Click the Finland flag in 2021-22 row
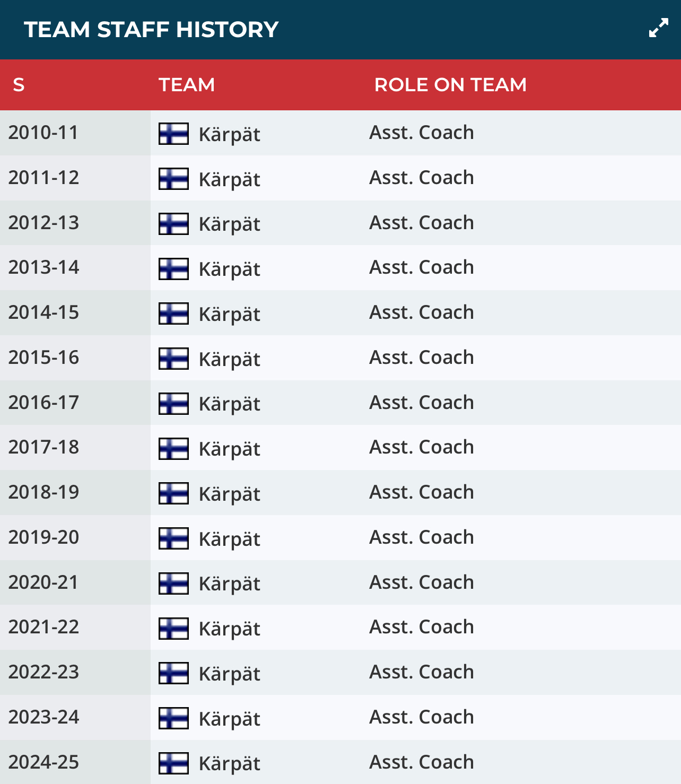Viewport: 681px width, 784px height. [173, 628]
